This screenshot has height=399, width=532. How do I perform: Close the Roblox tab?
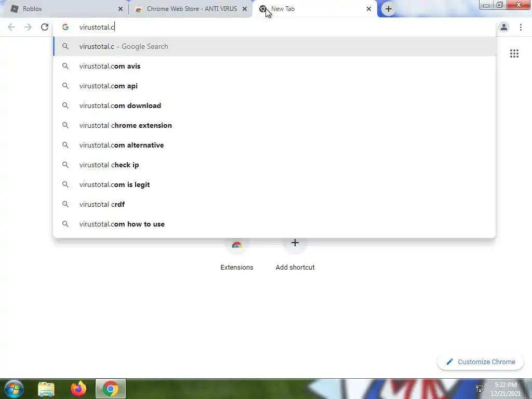tap(121, 9)
